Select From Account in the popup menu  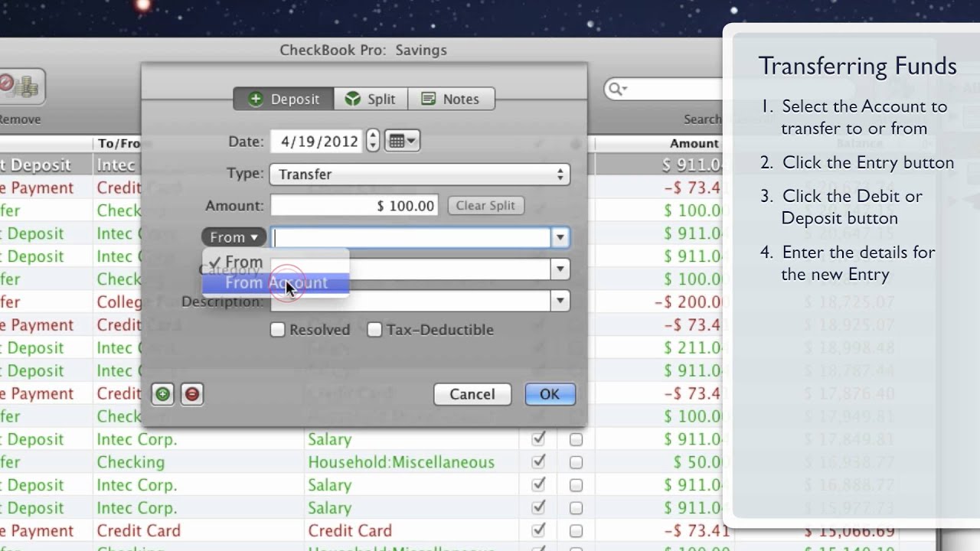click(x=276, y=283)
